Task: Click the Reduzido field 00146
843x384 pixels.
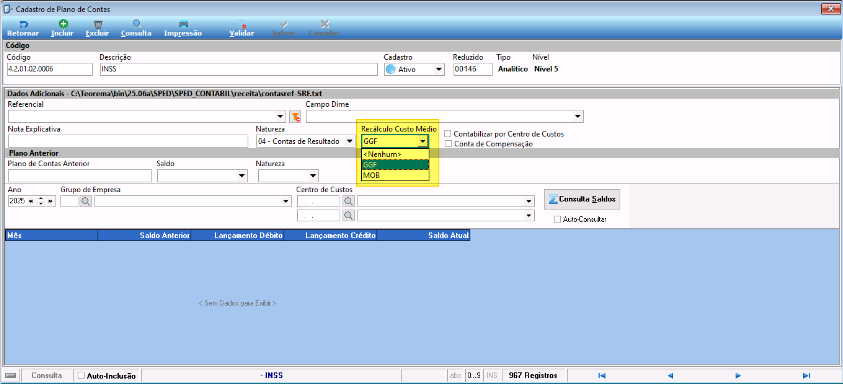Action: [473, 69]
